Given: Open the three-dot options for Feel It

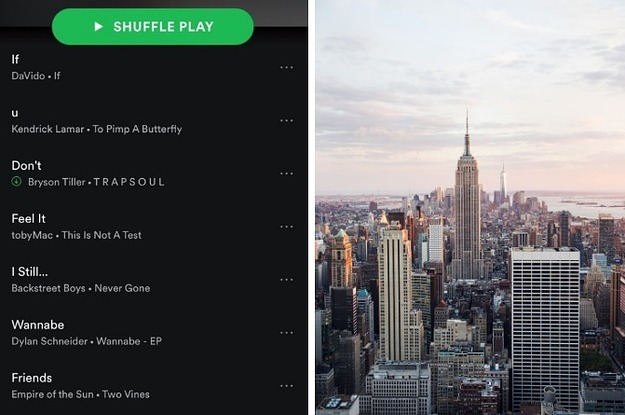Looking at the screenshot, I should [x=286, y=226].
